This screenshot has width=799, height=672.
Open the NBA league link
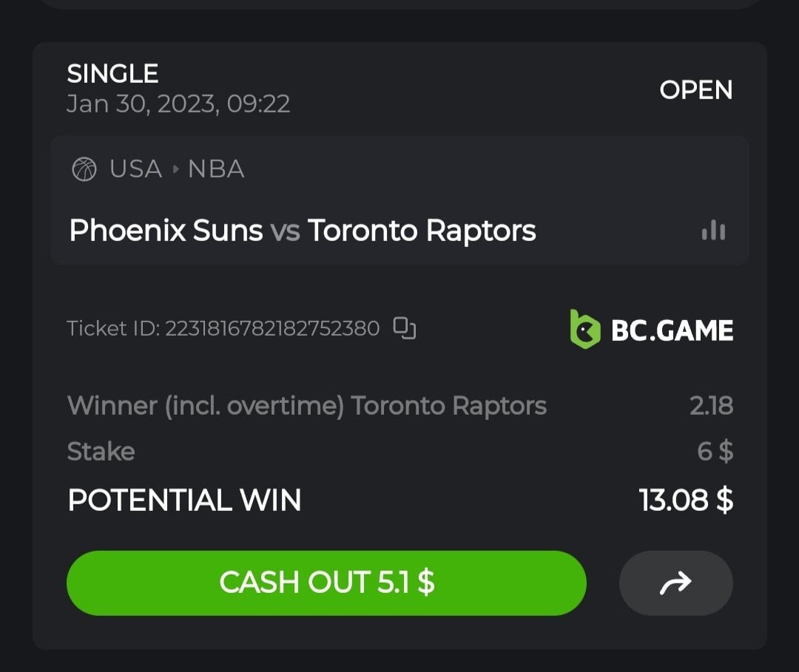tap(216, 169)
